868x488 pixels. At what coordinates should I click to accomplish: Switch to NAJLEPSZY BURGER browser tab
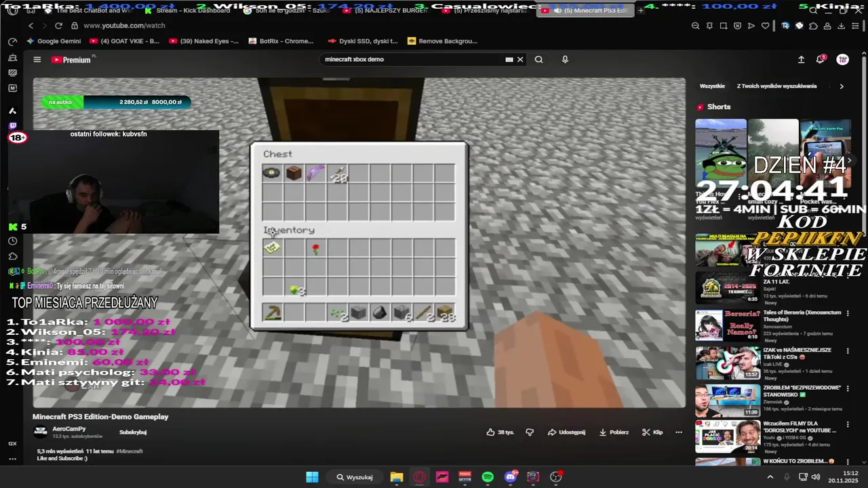(387, 11)
